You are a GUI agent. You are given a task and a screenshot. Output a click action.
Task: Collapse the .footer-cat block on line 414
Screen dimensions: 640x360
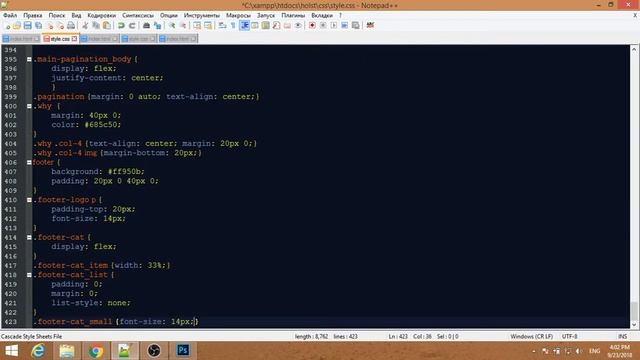coord(29,238)
